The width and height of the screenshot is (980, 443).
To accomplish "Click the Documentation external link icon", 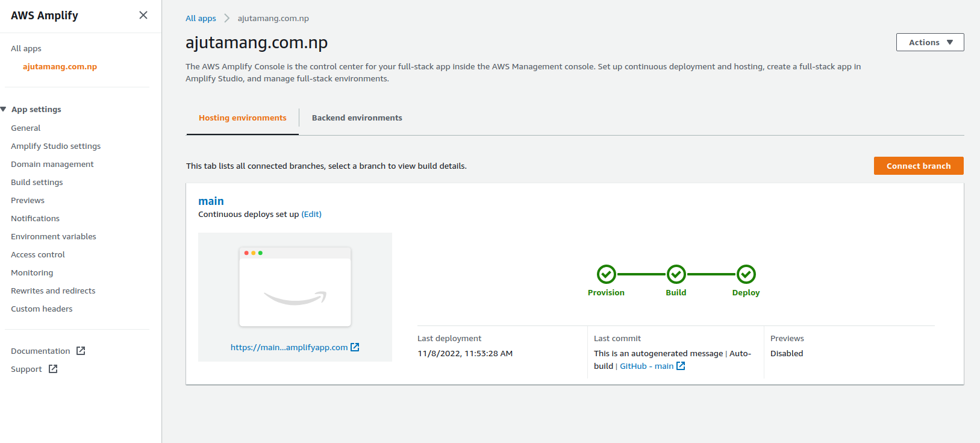I will pos(81,351).
